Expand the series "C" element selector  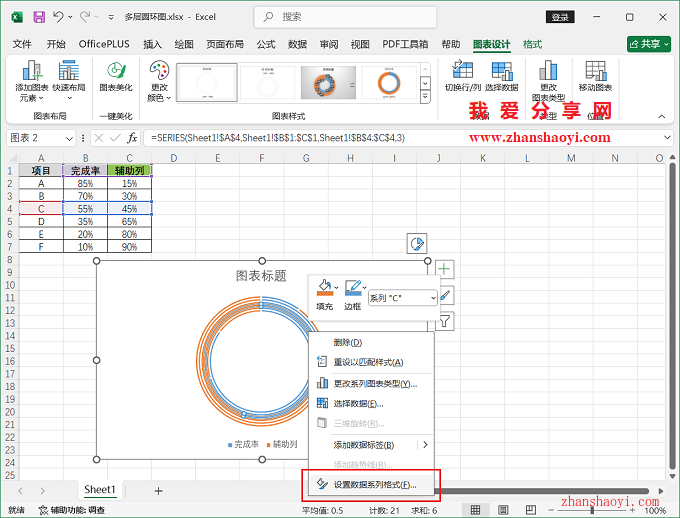432,298
